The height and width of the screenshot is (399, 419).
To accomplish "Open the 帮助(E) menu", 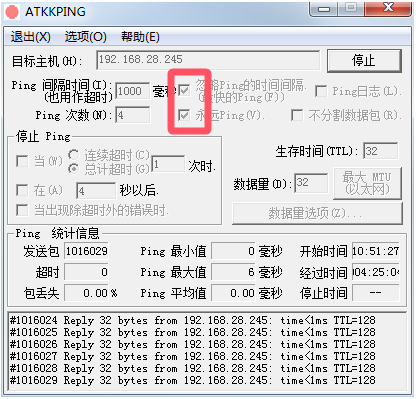I will 140,37.
